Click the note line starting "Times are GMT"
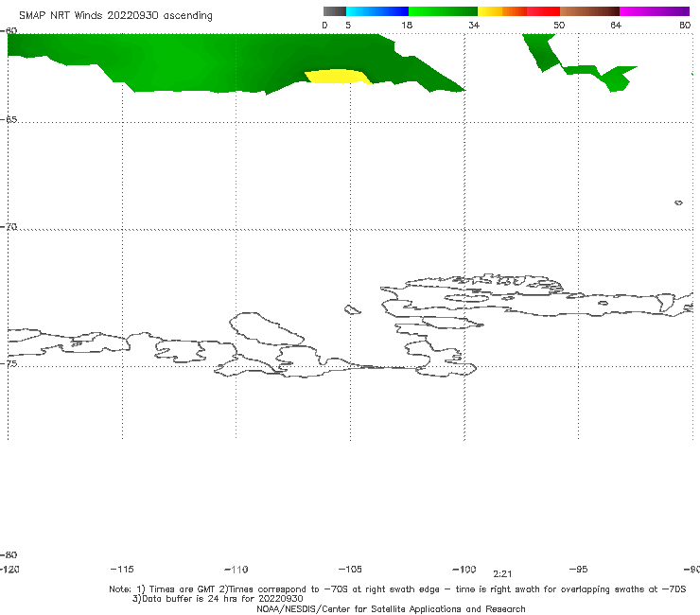 point(397,589)
